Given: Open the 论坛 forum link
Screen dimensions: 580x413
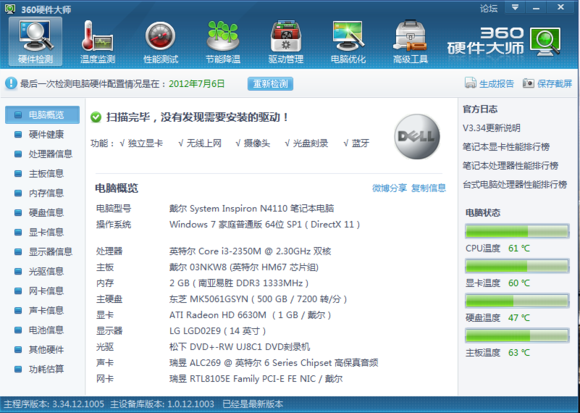Looking at the screenshot, I should (489, 9).
